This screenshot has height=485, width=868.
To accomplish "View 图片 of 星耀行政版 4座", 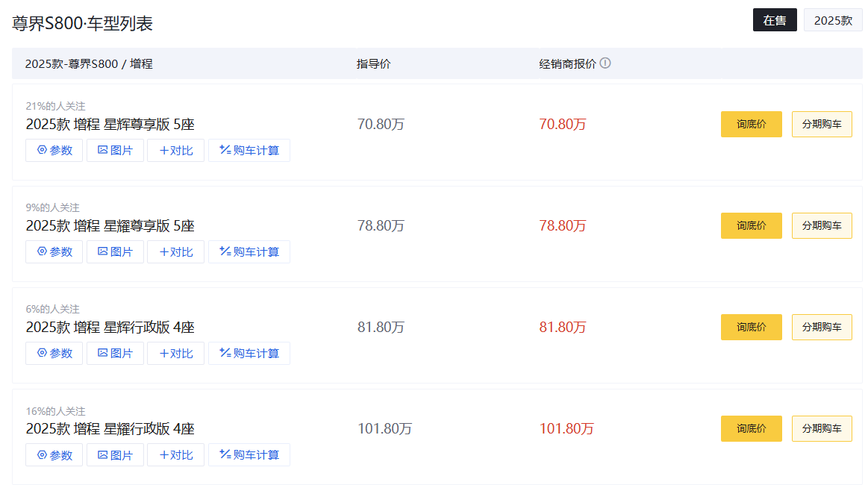I will [115, 455].
